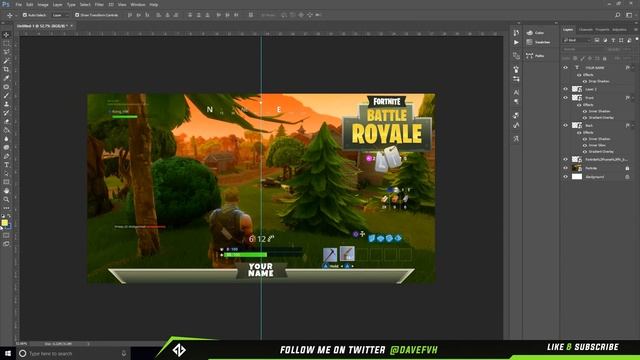
Task: Select the Zoom tool
Action: (x=6, y=199)
